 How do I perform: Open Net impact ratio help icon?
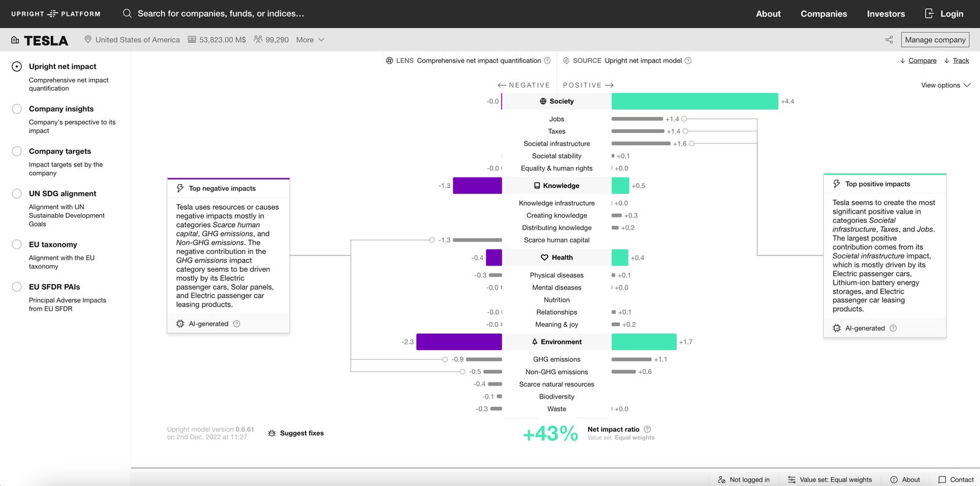tap(647, 430)
